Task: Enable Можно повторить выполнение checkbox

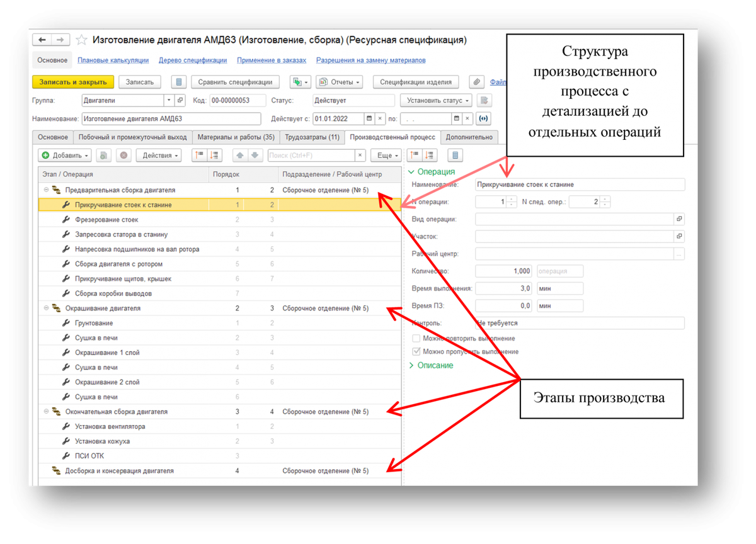Action: pyautogui.click(x=416, y=339)
